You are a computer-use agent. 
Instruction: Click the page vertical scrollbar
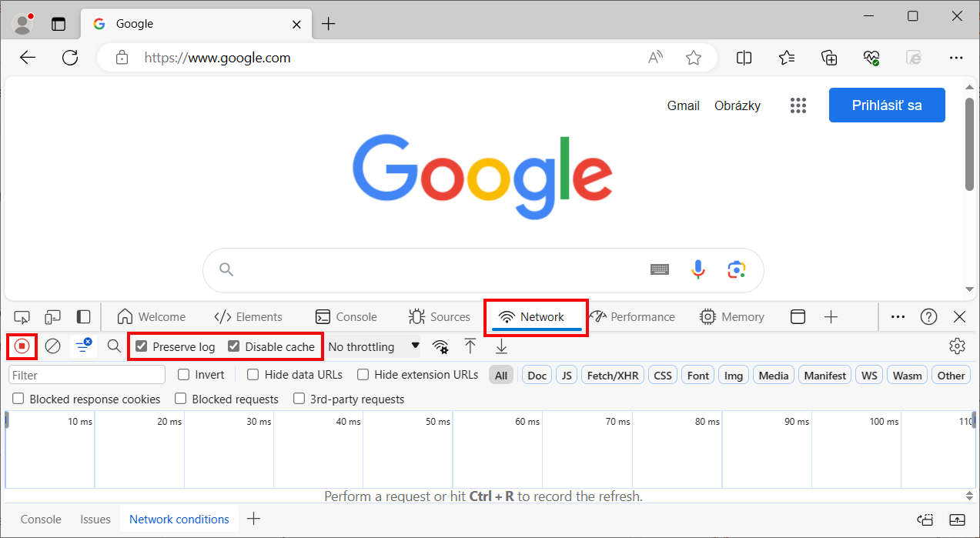(970, 144)
